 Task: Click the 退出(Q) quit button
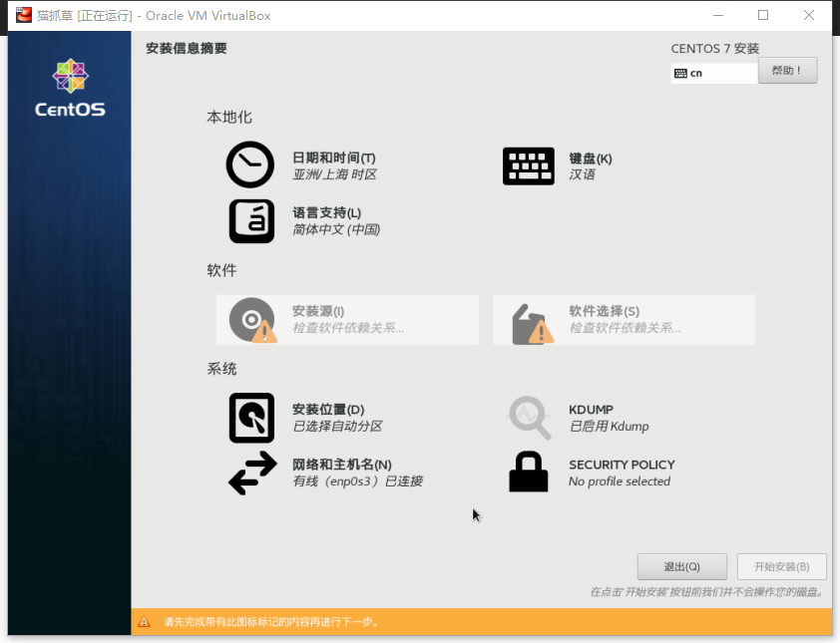(x=682, y=566)
